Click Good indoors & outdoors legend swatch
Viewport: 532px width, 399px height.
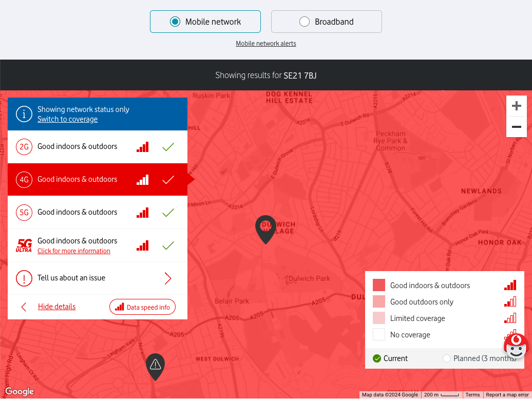pos(379,286)
